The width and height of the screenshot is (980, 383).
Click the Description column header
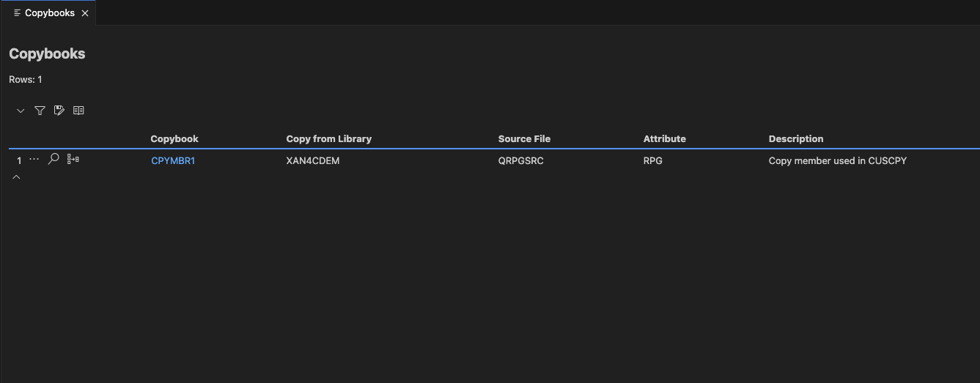click(x=795, y=138)
